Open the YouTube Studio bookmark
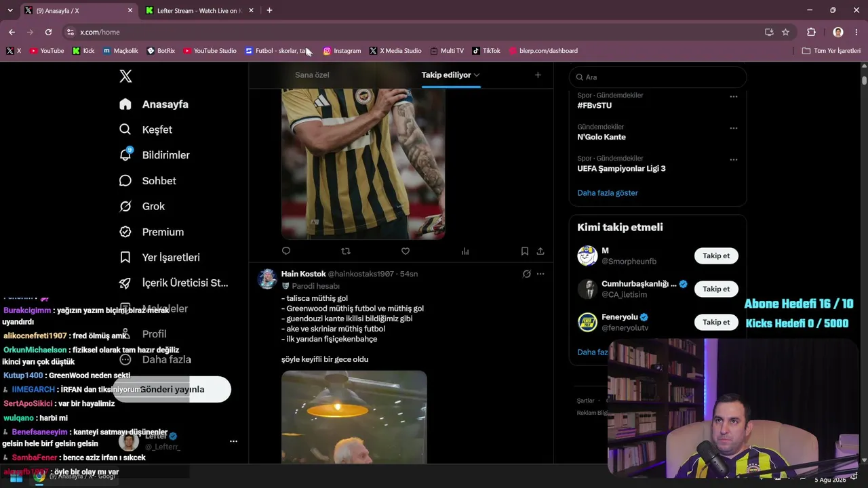Viewport: 868px width, 488px height. pyautogui.click(x=210, y=51)
